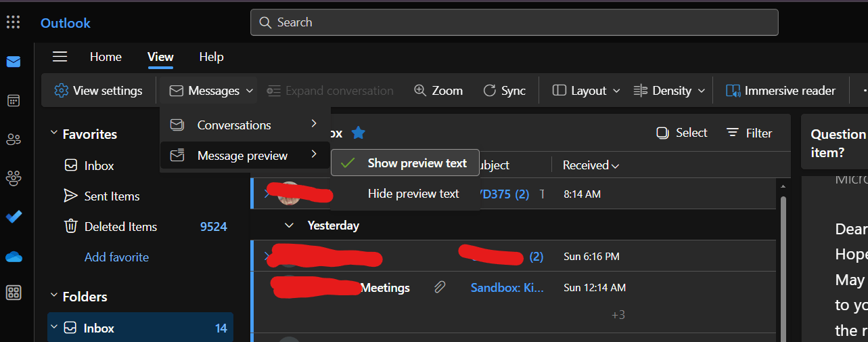Open the Message preview submenu
This screenshot has height=342, width=868.
click(245, 156)
